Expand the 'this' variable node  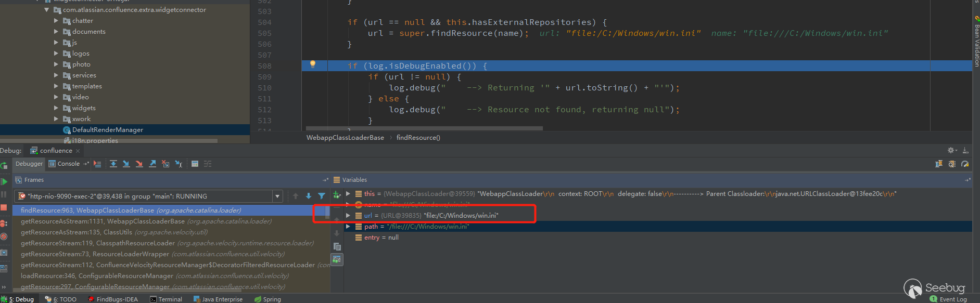pos(348,194)
